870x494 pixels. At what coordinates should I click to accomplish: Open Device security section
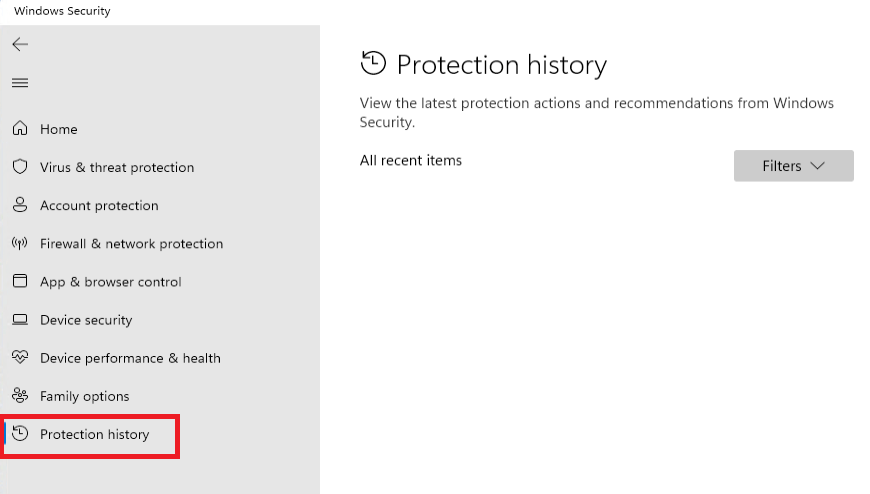pyautogui.click(x=86, y=320)
